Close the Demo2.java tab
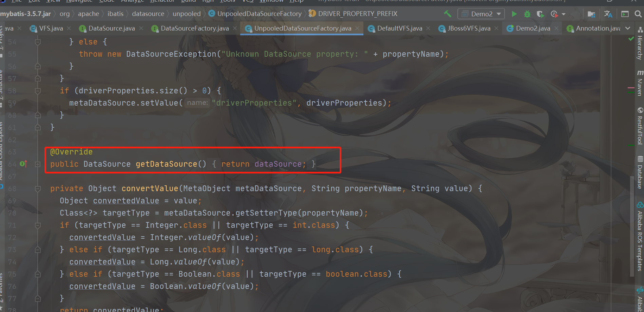Screen dimensions: 644x312 556,28
